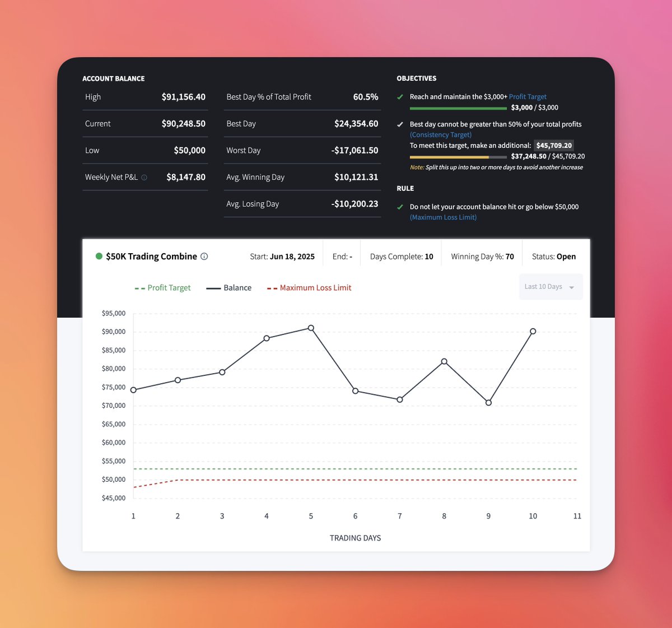Click the balance data point for day 3
The height and width of the screenshot is (628, 672).
[x=222, y=372]
